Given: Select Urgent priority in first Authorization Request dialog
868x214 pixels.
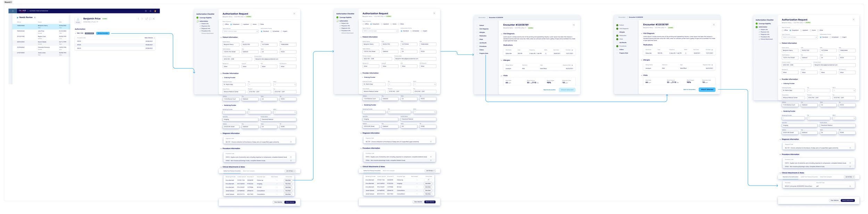Looking at the screenshot, I should tap(282, 31).
